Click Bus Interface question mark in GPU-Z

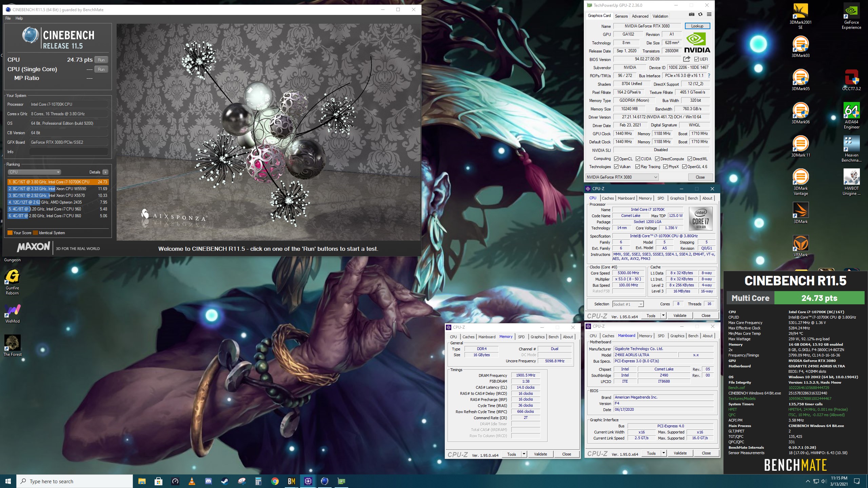coord(709,76)
